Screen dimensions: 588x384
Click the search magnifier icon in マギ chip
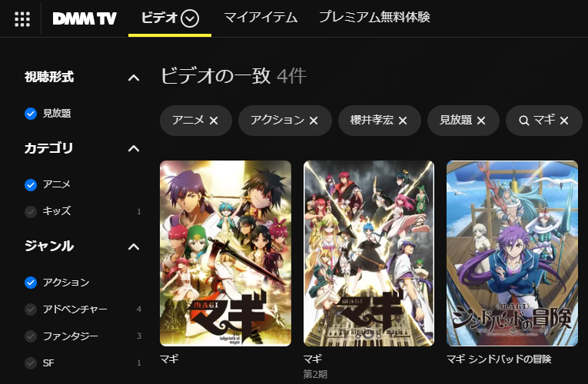(524, 121)
